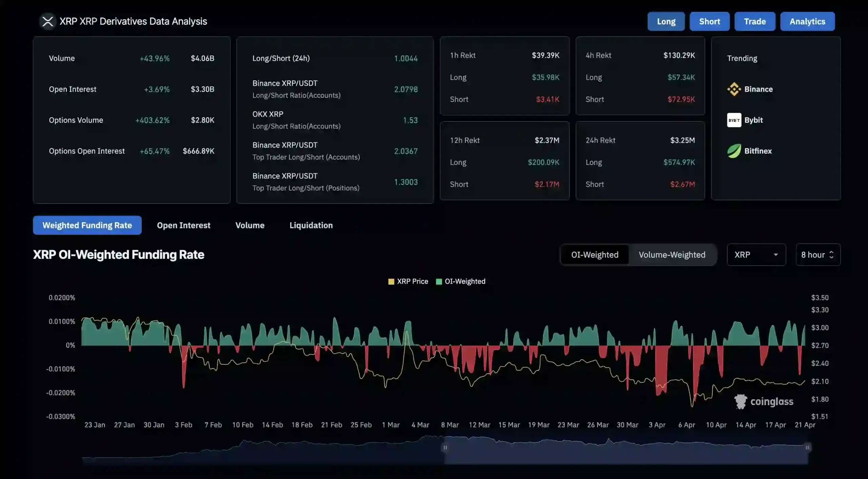Viewport: 868px width, 479px height.
Task: Click the XRP logo icon in header
Action: (47, 21)
